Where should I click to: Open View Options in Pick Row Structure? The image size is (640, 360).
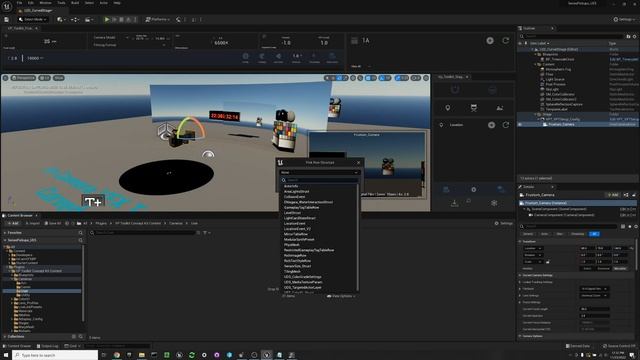(x=341, y=296)
